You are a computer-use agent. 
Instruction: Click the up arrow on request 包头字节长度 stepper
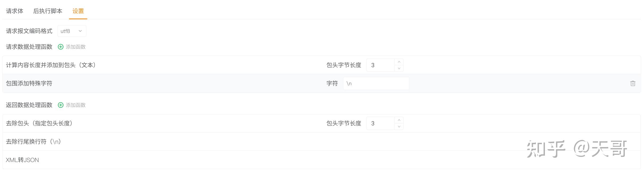[x=399, y=61]
